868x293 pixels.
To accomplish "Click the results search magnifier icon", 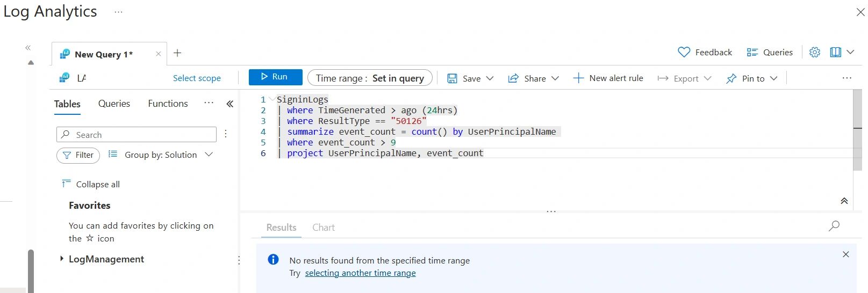I will tap(834, 226).
